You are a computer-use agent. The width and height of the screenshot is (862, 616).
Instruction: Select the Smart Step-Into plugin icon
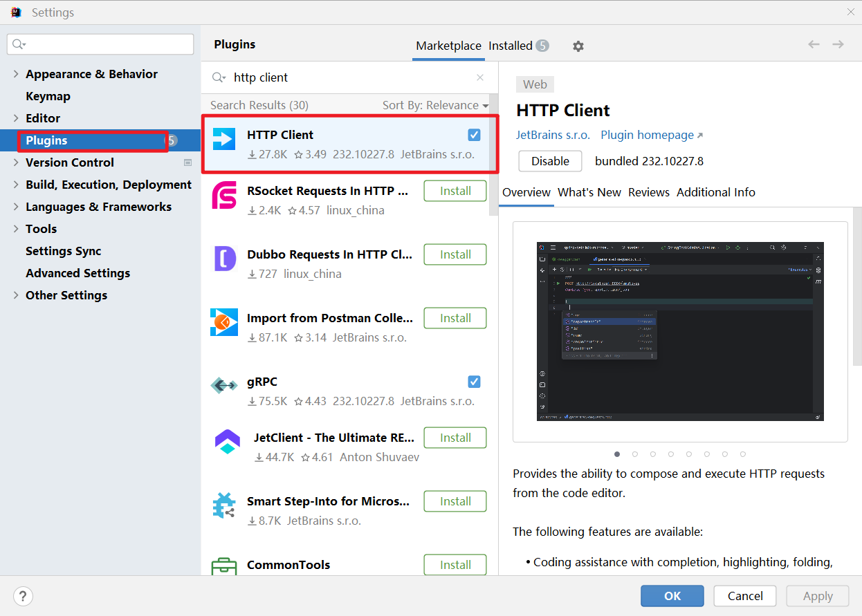224,505
